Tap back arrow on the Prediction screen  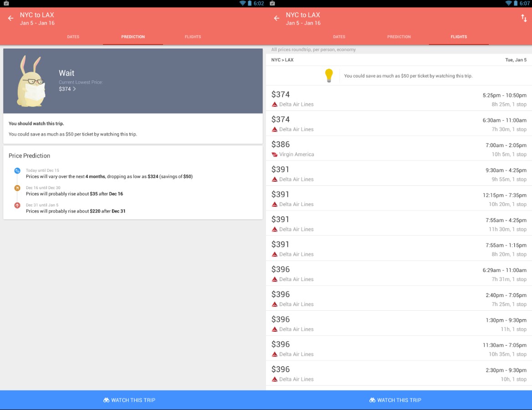pos(10,18)
